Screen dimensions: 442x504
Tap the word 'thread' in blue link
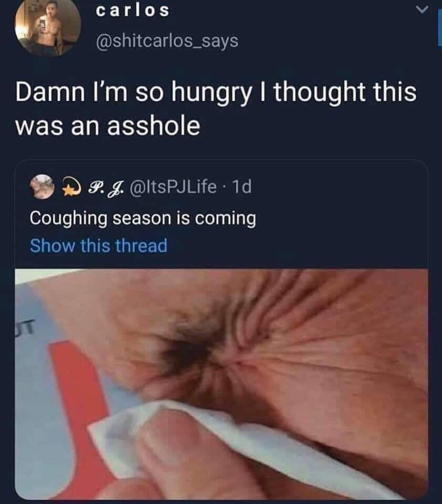(141, 246)
